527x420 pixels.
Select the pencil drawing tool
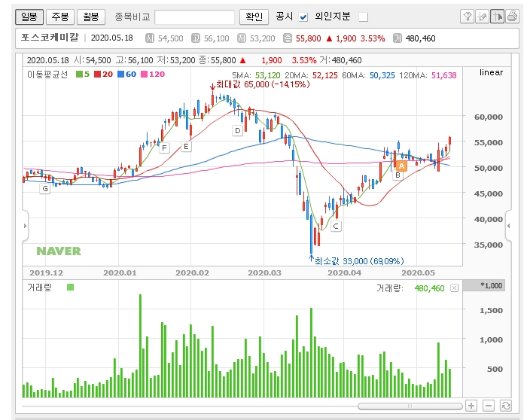[482, 16]
